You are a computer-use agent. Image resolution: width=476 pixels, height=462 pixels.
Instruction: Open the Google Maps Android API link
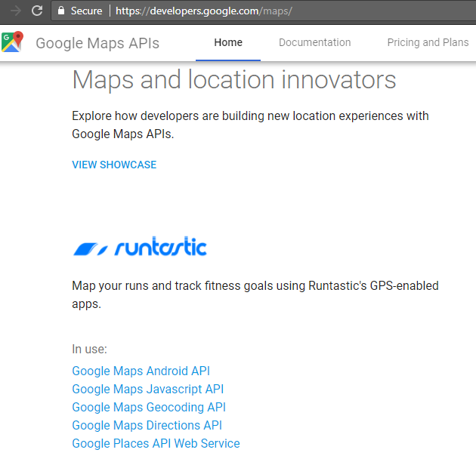[x=141, y=371]
